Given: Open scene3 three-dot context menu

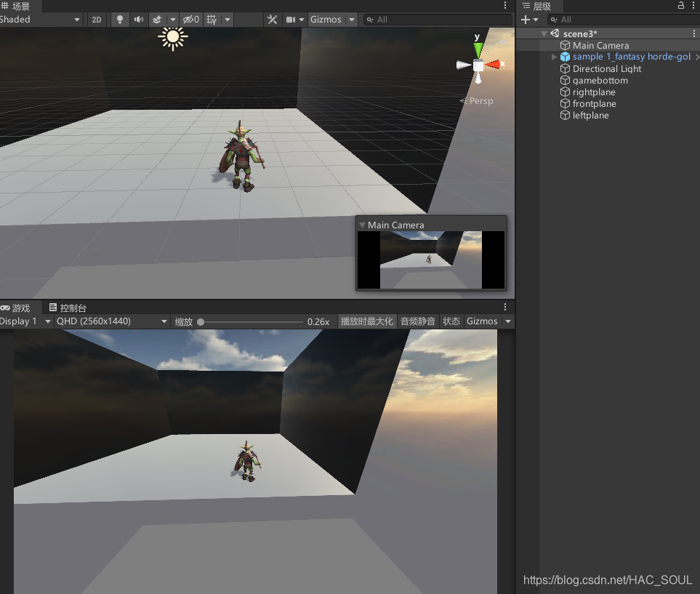Looking at the screenshot, I should click(x=693, y=33).
